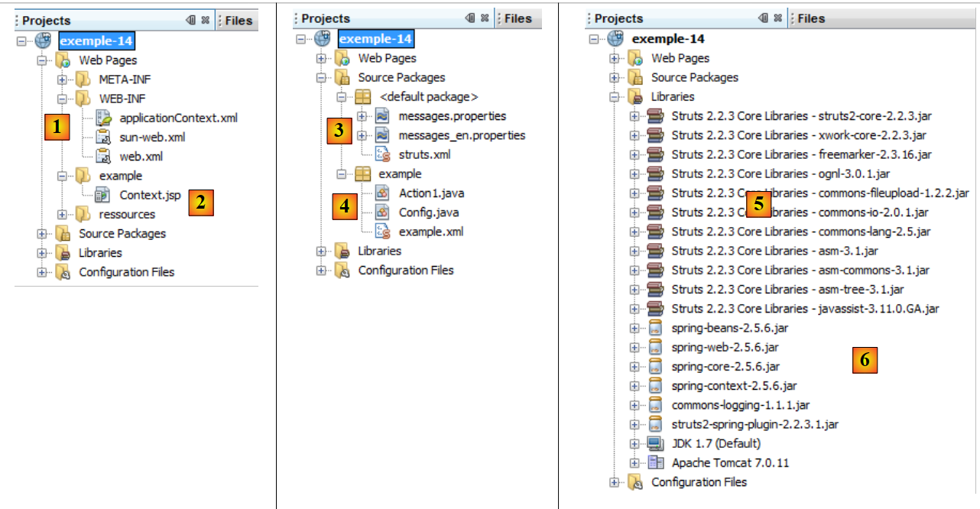Click the spring-beans-2.5.6.jar icon
The height and width of the screenshot is (509, 980).
tap(655, 328)
